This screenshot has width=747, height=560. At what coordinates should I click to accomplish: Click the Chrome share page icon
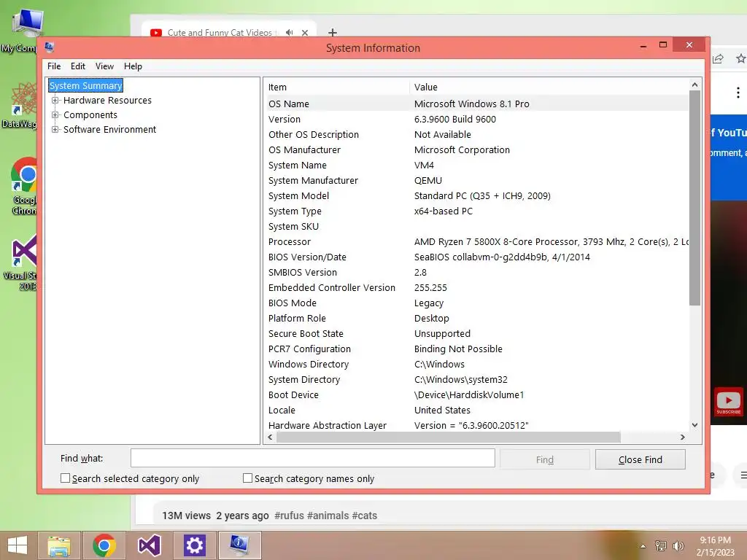pos(719,58)
